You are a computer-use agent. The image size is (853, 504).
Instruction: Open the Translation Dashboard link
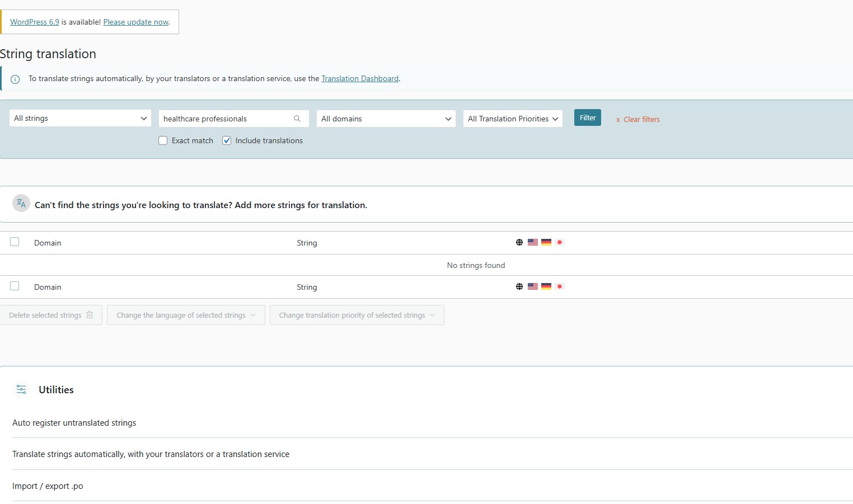coord(360,79)
